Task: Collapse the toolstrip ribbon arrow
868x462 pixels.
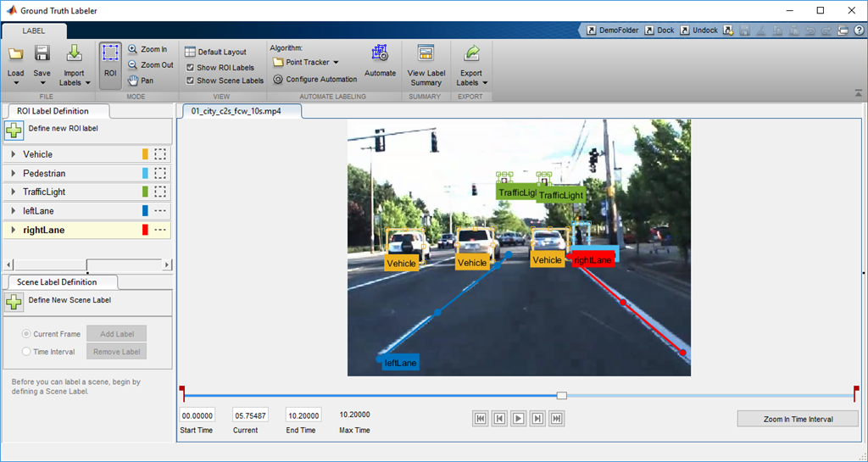Action: click(x=858, y=93)
